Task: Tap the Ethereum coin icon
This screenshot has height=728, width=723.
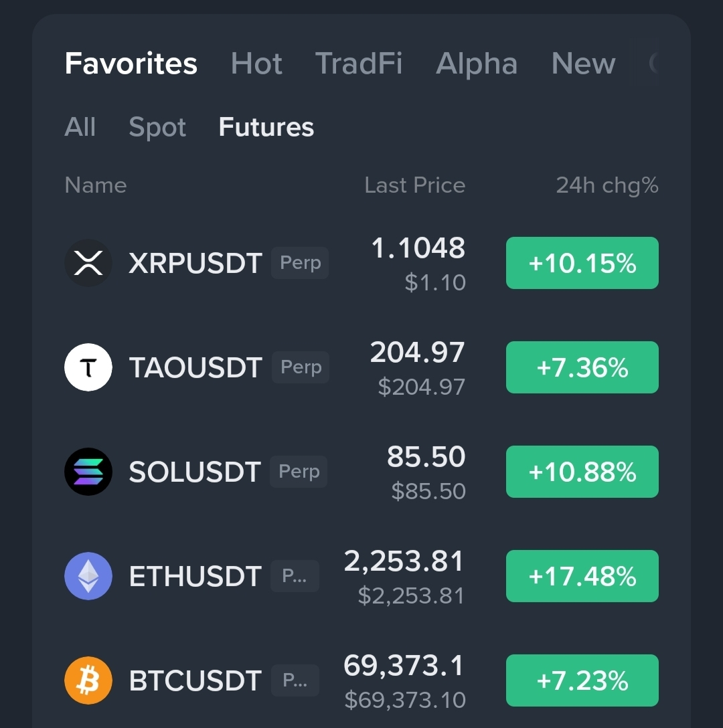Action: point(88,576)
